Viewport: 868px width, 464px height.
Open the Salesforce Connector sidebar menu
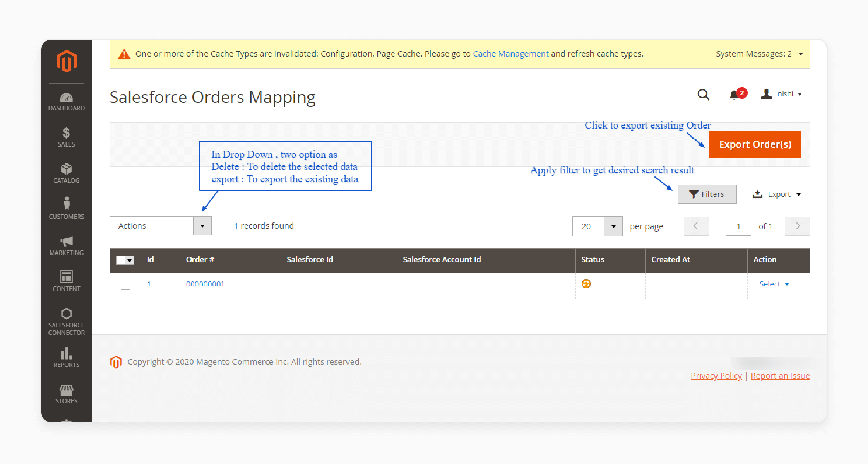[x=66, y=322]
